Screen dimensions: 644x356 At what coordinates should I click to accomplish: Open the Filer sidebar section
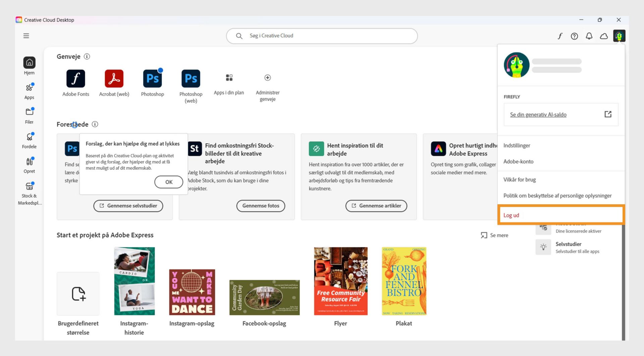pyautogui.click(x=29, y=115)
